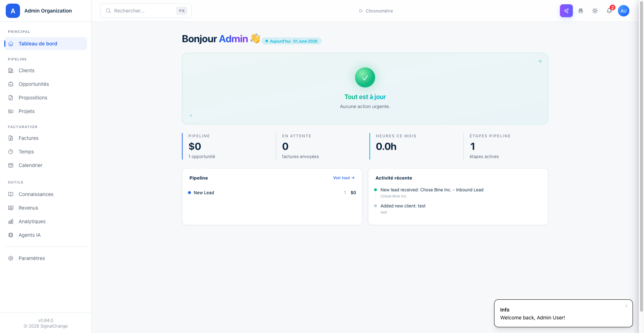Open the AU user avatar menu
The width and height of the screenshot is (644, 333).
coord(624,11)
